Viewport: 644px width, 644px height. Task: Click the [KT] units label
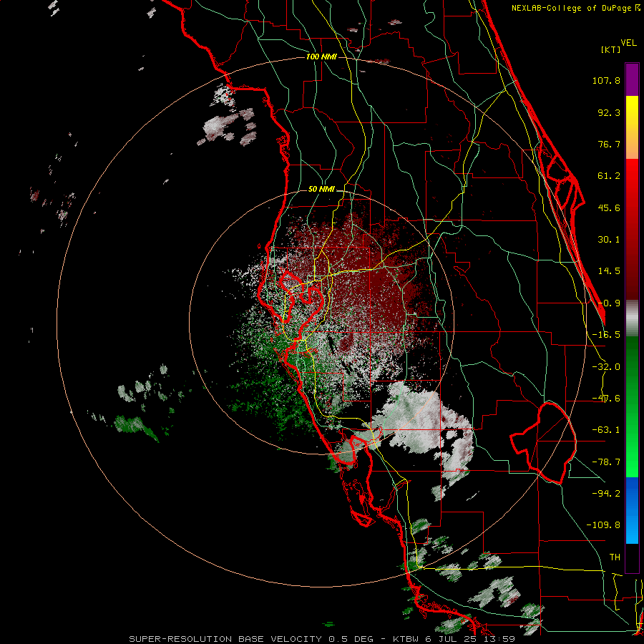611,49
